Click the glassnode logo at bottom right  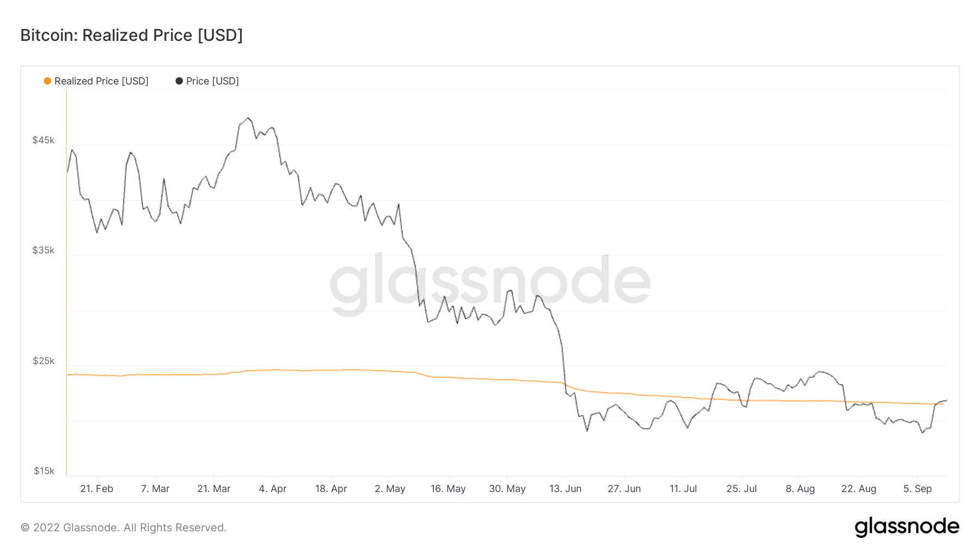point(906,527)
